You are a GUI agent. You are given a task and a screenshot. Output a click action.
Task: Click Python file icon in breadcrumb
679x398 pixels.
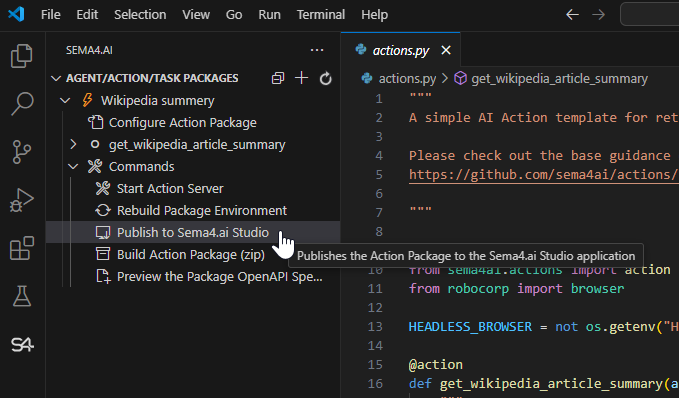[x=367, y=78]
